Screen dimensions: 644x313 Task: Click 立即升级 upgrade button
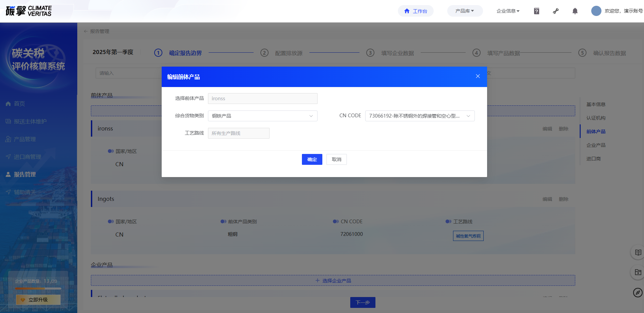38,300
